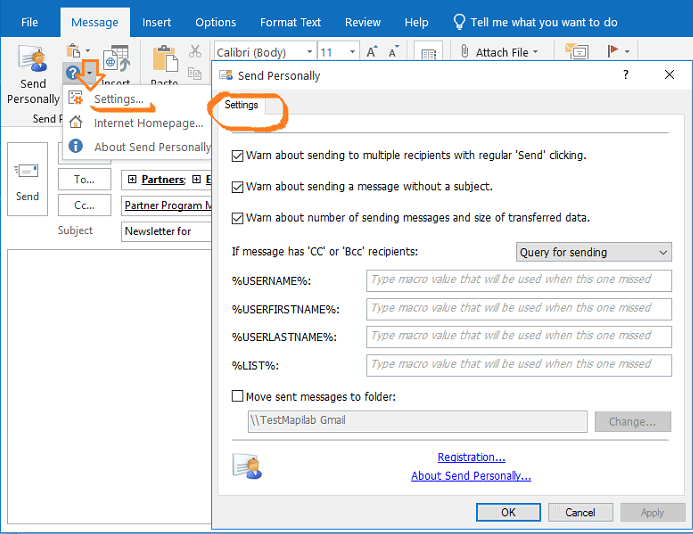Click the Follow Up red flag icon
Screen dimensions: 693x534
(x=612, y=51)
